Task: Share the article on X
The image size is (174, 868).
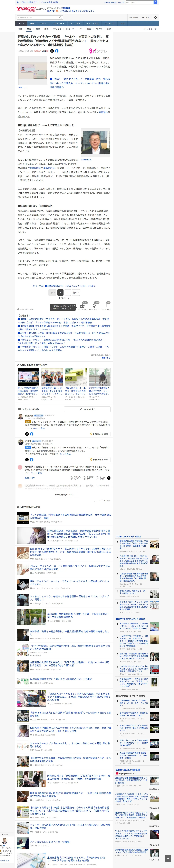Action: click(x=52, y=51)
